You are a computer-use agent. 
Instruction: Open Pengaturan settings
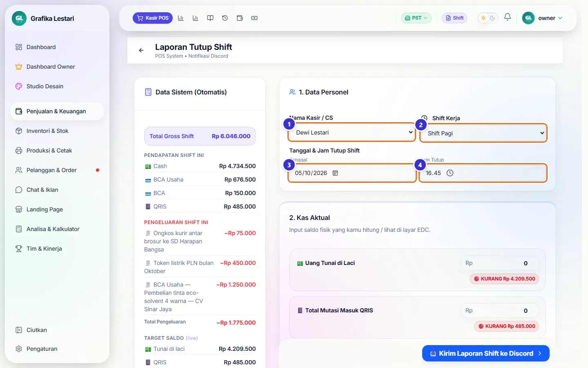57,349
